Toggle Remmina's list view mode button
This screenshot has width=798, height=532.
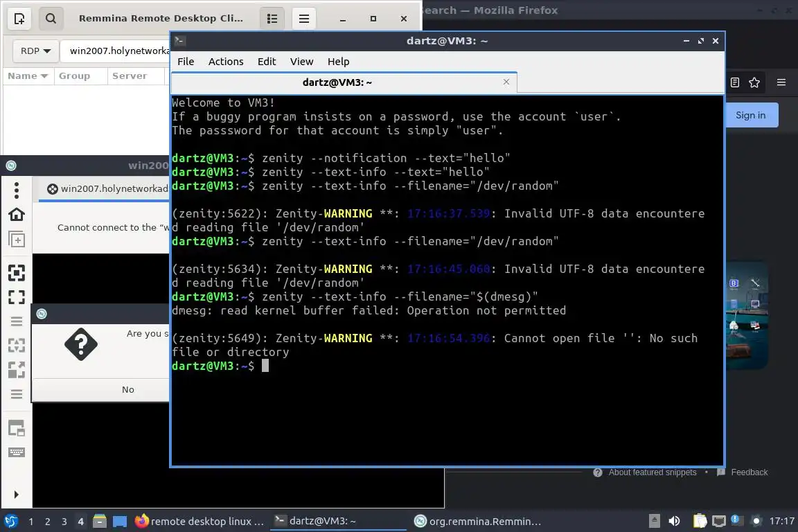point(272,19)
